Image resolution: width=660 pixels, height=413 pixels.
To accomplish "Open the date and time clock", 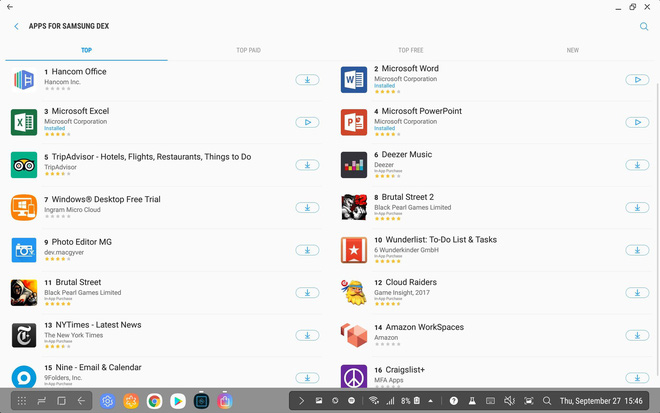I will [x=602, y=401].
